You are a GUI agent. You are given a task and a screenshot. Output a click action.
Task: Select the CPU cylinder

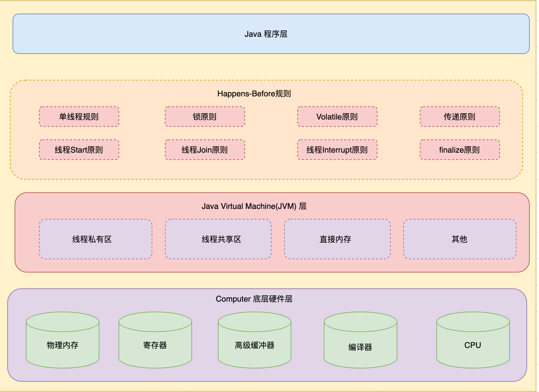(473, 340)
